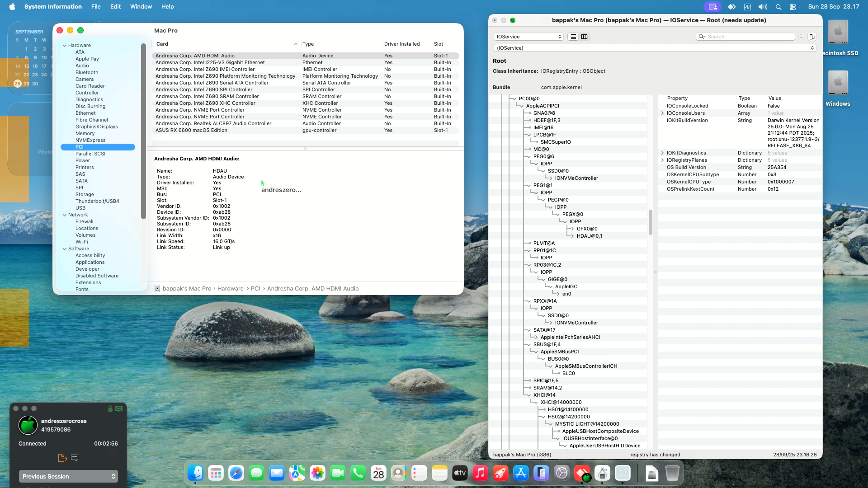Screen dimensions: 868x488
Task: Launch FaceTime from the Dock
Action: coord(338,473)
